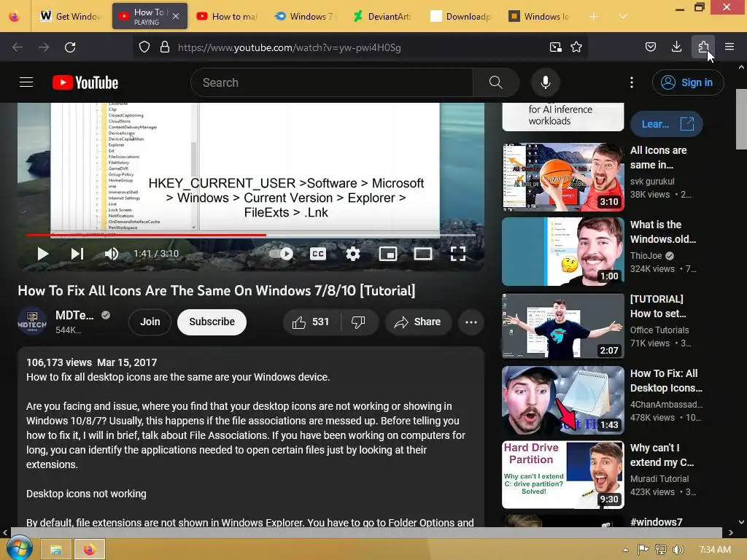
Task: Expand the list all tabs dropdown
Action: (x=623, y=16)
